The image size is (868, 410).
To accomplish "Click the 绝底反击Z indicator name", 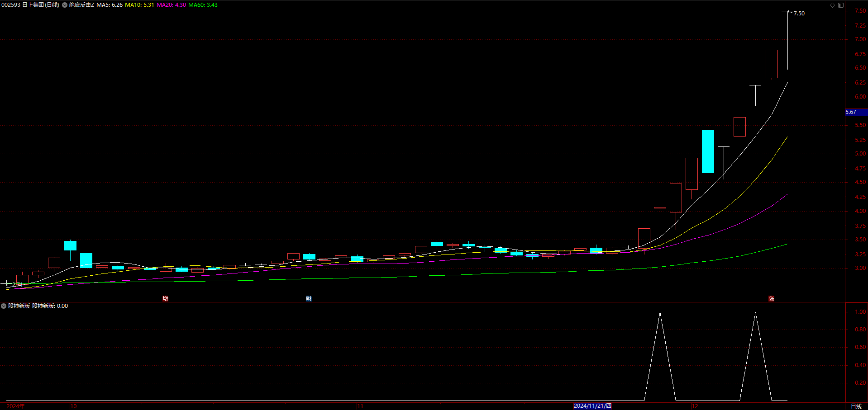I will point(81,5).
